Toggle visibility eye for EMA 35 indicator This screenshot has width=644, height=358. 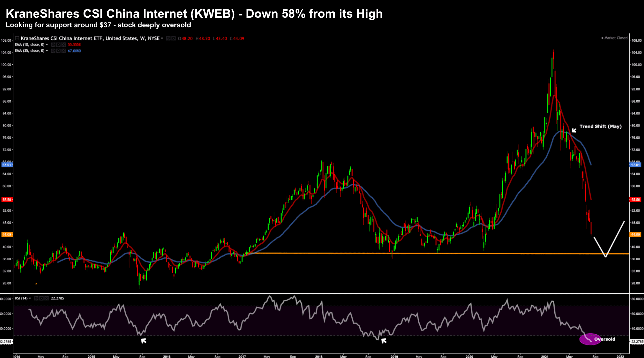coord(53,51)
